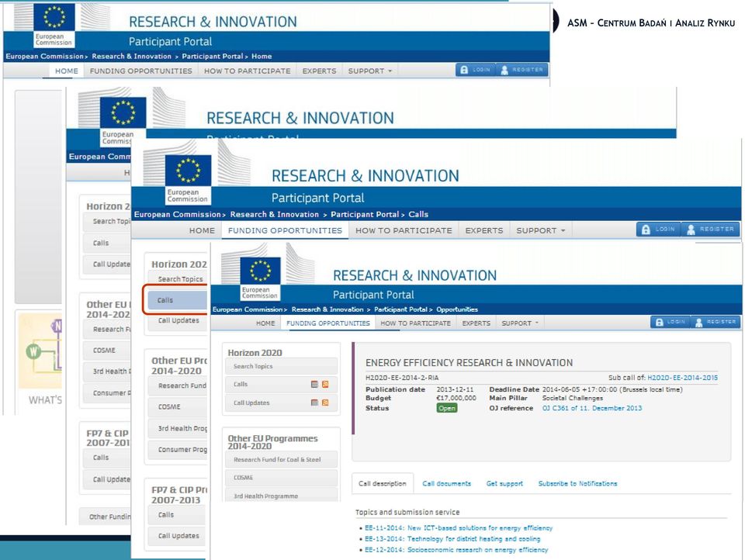Open How to Participate in the top Home window

point(247,71)
